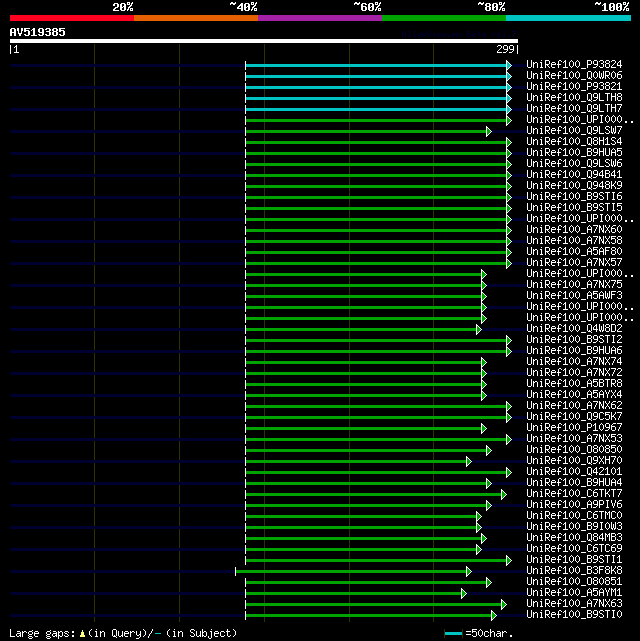Select the UniRef100_A5AF80 label
Image resolution: width=640 pixels, height=641 pixels.
coord(574,252)
